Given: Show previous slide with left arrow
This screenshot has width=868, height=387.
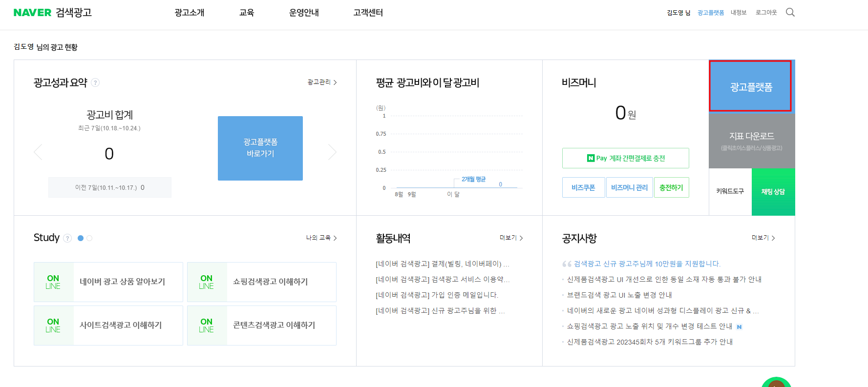Looking at the screenshot, I should (38, 152).
